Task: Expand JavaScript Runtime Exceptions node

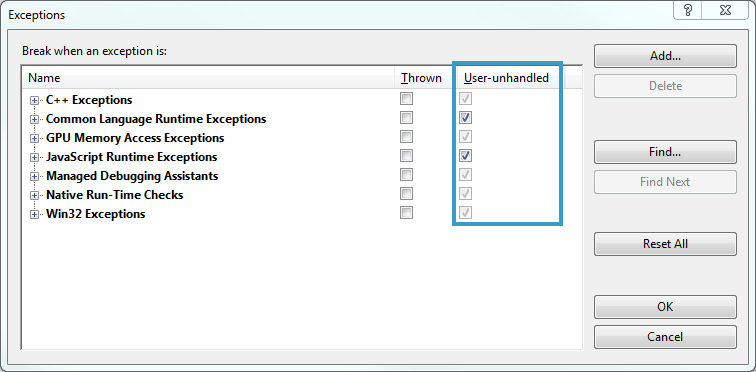Action: coord(34,158)
